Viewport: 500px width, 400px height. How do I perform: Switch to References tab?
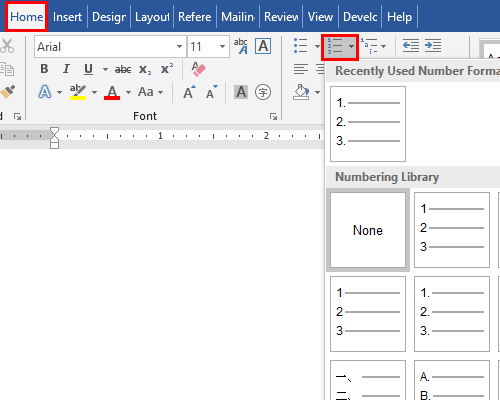[195, 17]
